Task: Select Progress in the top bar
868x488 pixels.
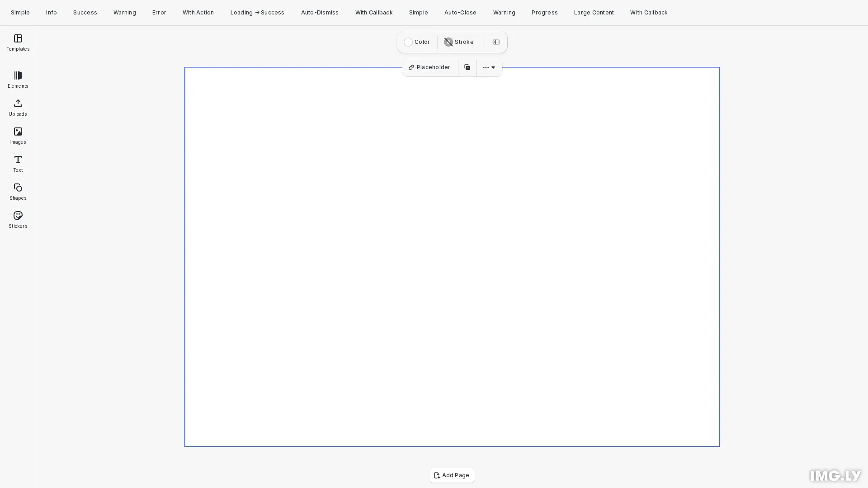Action: click(544, 12)
